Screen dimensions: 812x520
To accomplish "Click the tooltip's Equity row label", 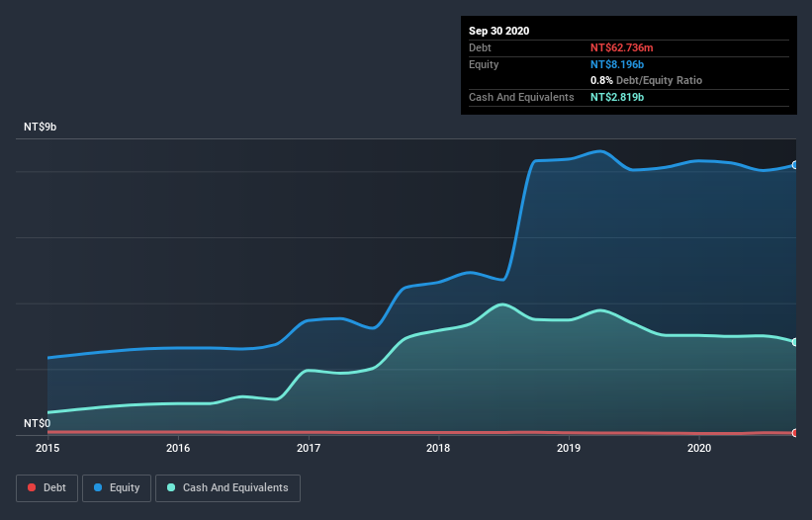I will point(484,64).
